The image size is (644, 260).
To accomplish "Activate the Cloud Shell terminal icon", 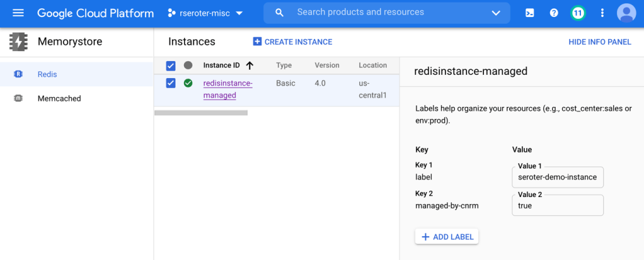I will pyautogui.click(x=530, y=13).
